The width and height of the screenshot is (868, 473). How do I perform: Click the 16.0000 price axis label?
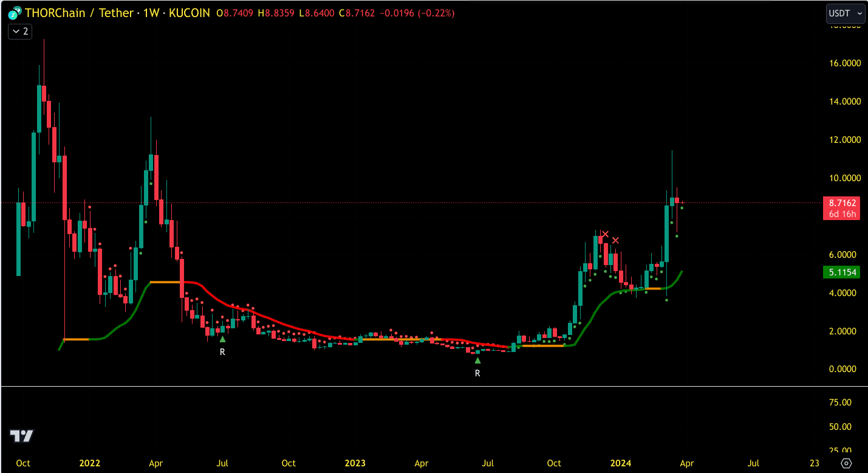click(x=845, y=63)
